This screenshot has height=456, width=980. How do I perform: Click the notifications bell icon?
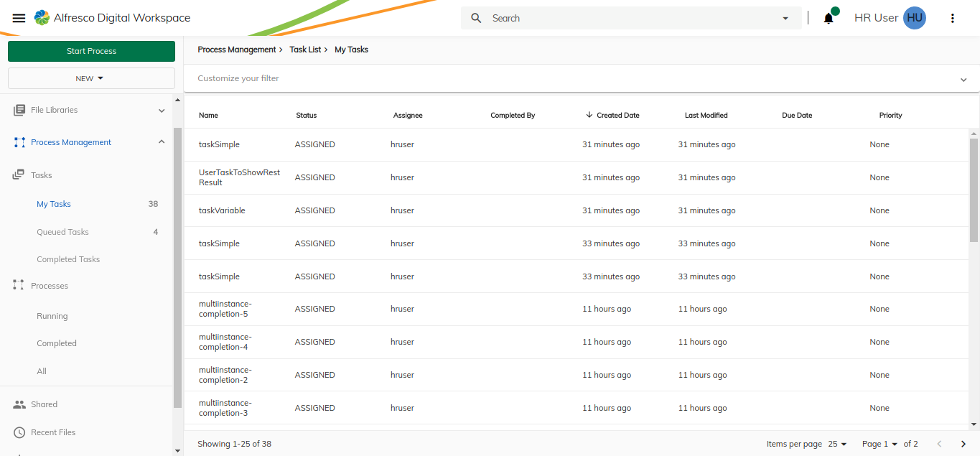(x=829, y=19)
